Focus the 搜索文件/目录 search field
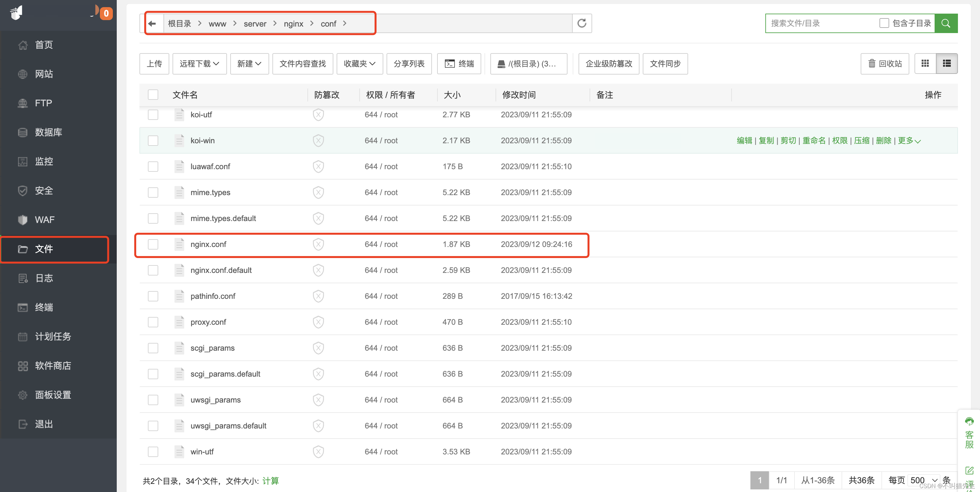 pyautogui.click(x=822, y=23)
